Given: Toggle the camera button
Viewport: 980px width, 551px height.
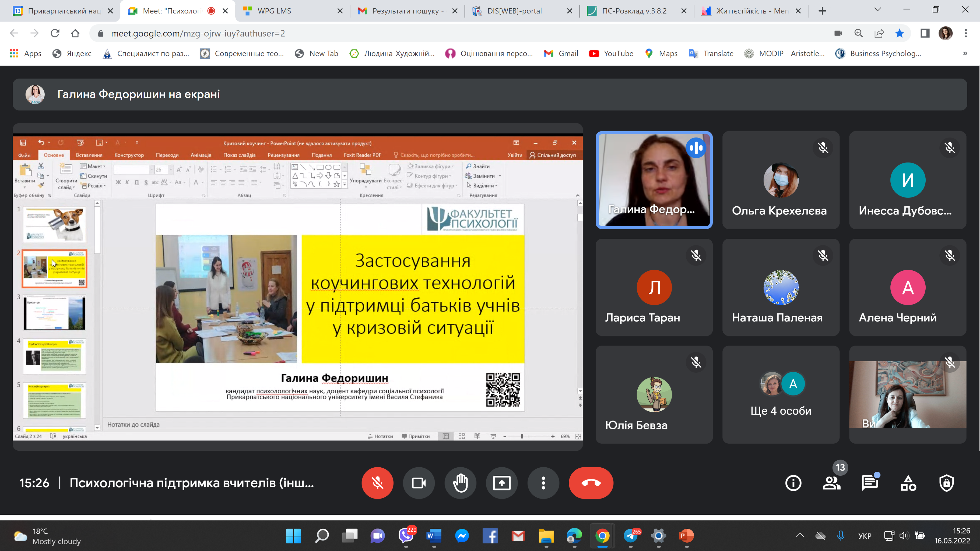Looking at the screenshot, I should coord(419,483).
